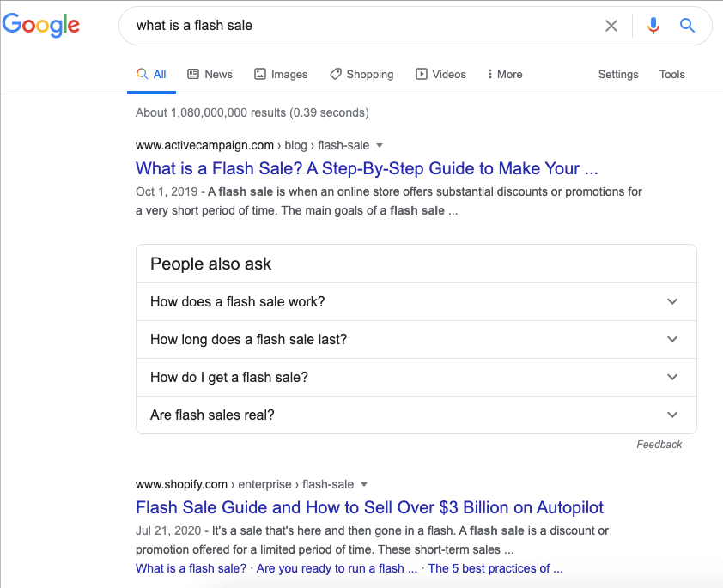Click into the search query input field

[361, 26]
